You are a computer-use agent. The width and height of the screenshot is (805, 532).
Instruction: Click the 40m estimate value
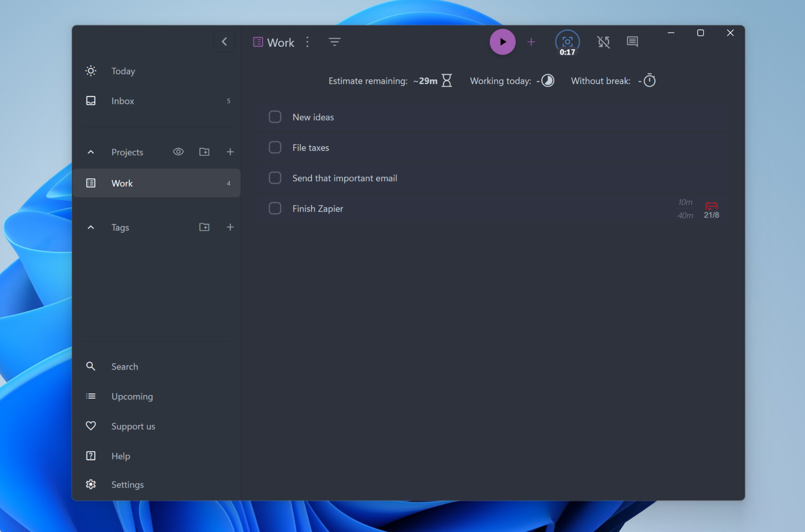[x=685, y=215]
